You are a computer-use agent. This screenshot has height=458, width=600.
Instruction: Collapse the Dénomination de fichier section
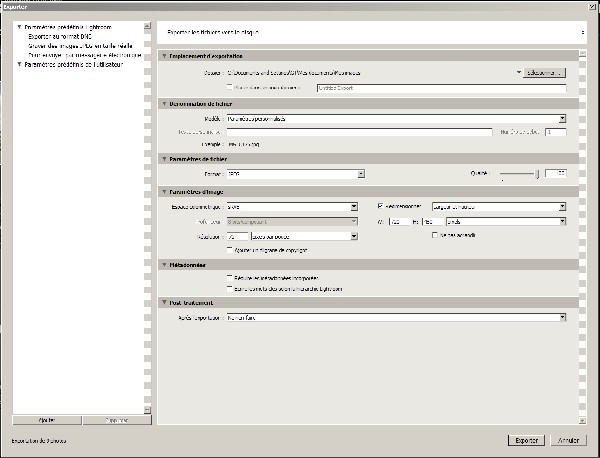164,104
